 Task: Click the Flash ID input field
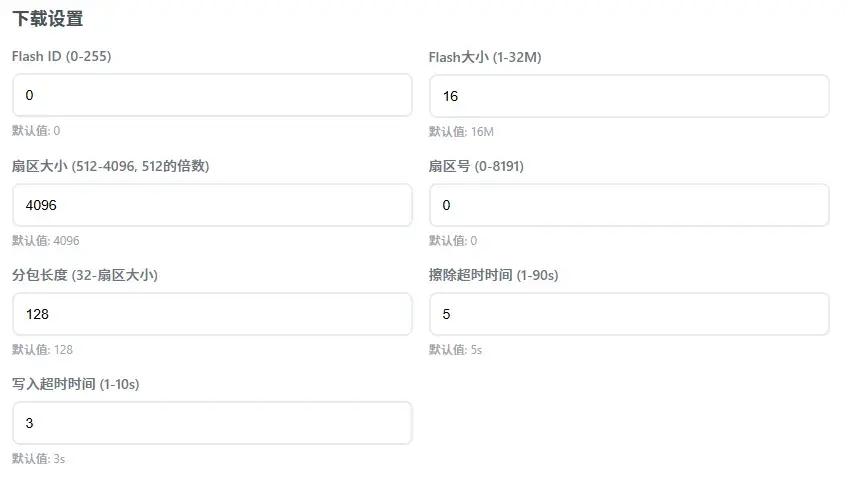[212, 95]
